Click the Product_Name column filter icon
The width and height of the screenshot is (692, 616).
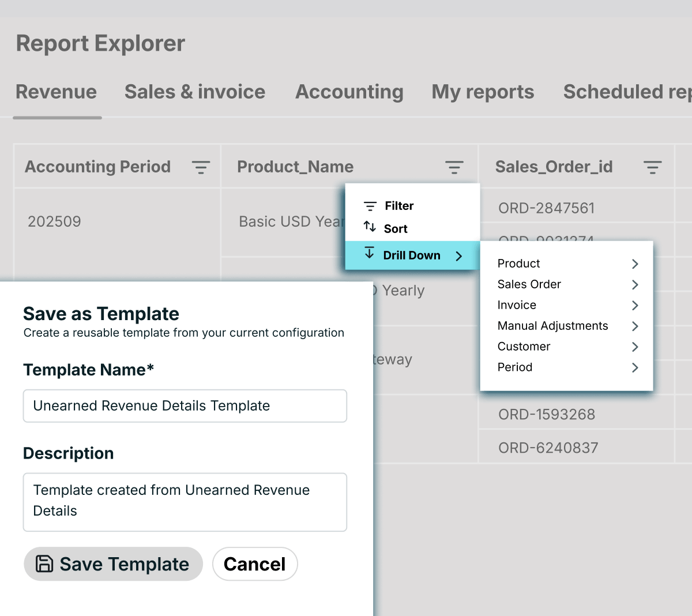(454, 167)
